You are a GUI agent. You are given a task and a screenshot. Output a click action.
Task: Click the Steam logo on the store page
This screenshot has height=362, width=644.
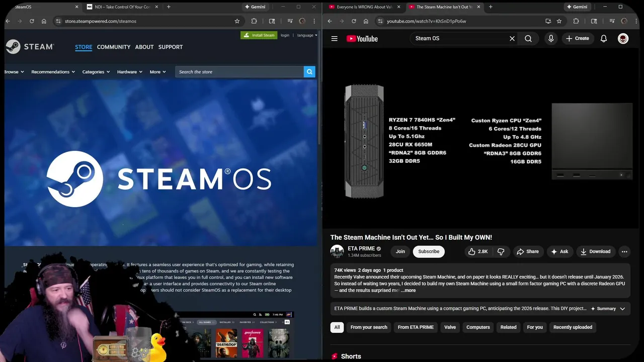click(30, 47)
